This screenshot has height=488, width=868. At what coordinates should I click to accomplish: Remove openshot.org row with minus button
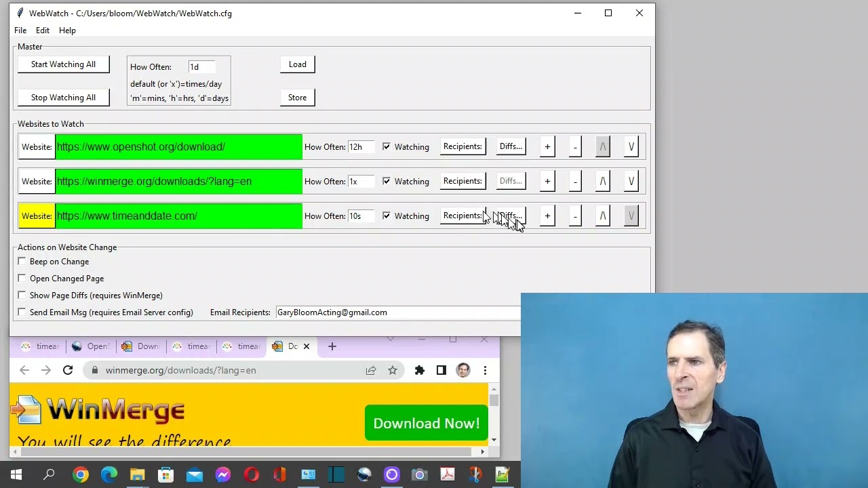pos(575,146)
